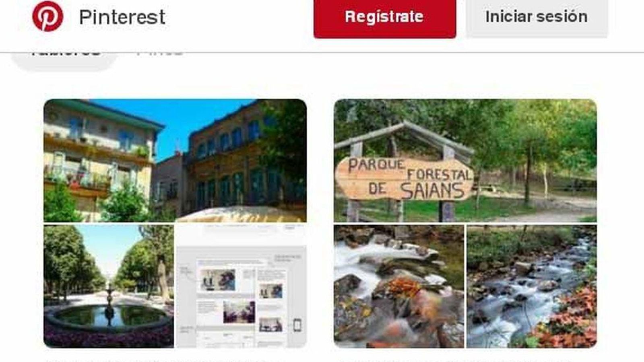Open the Parque Forestal de Saians sign photo

tap(465, 160)
